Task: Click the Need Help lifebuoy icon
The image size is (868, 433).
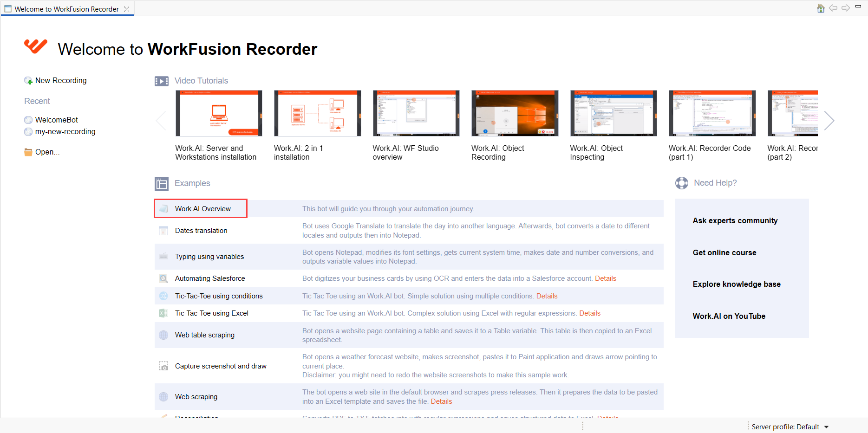Action: click(x=682, y=183)
